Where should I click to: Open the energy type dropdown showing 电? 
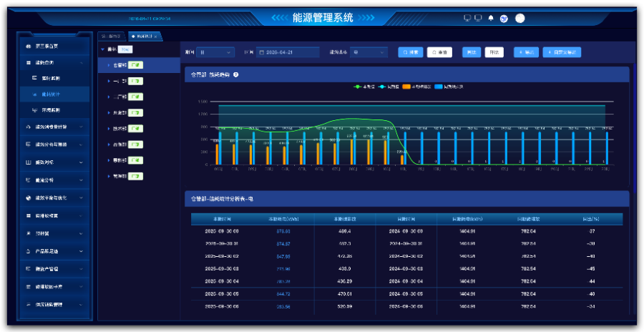[x=369, y=53]
